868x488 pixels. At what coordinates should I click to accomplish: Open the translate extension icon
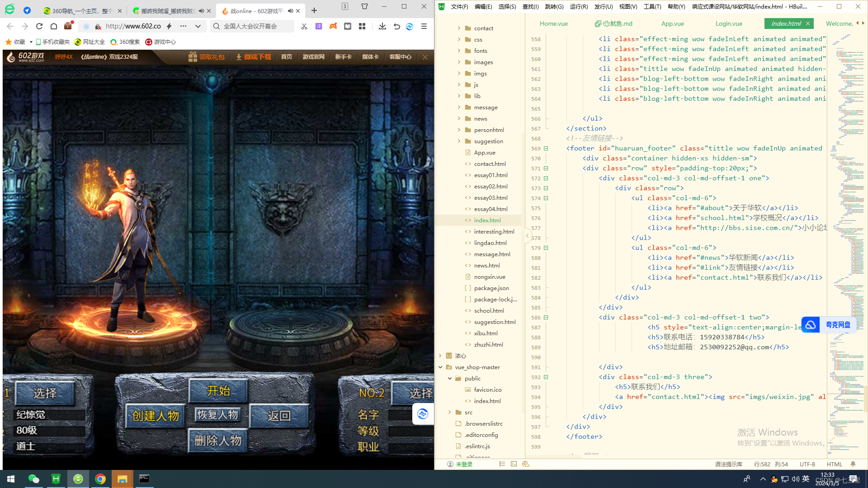pyautogui.click(x=319, y=26)
